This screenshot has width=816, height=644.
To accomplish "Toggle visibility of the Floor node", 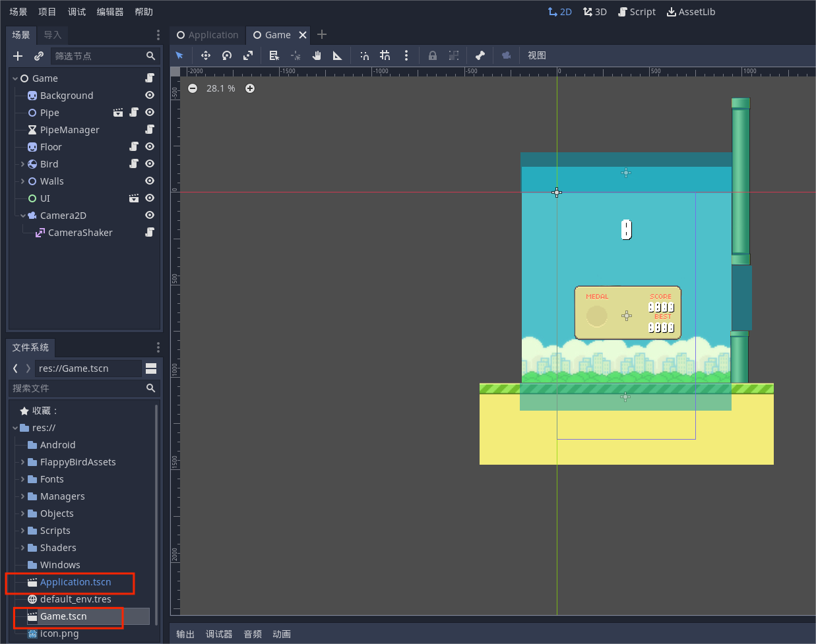I will (x=150, y=147).
